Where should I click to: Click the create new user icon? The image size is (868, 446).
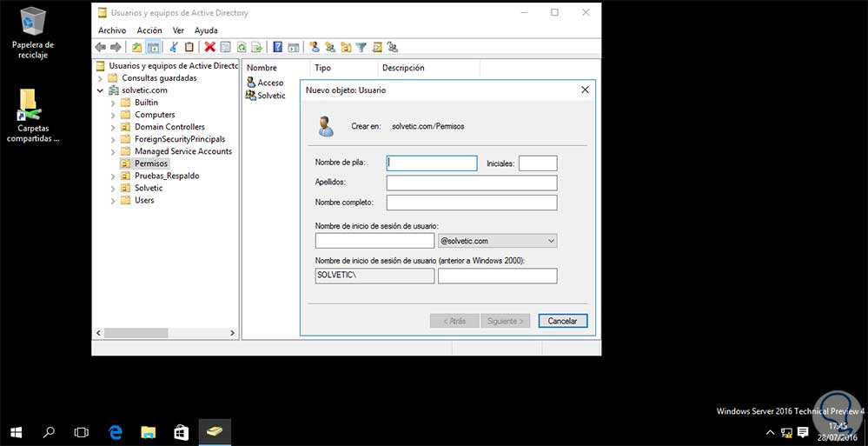click(x=315, y=47)
